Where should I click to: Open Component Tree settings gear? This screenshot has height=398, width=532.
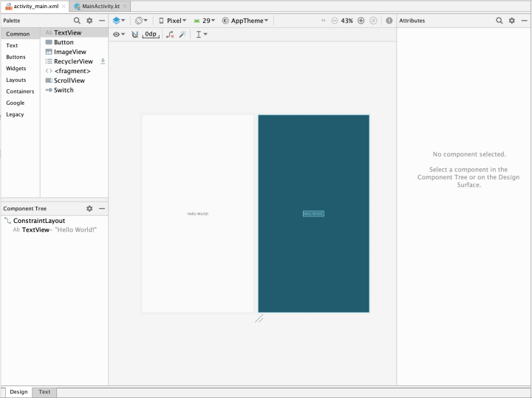click(89, 208)
